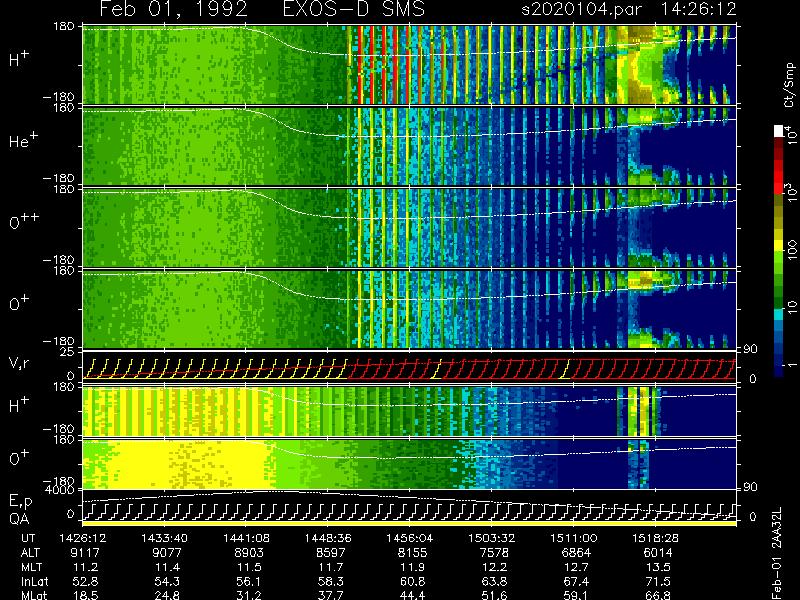Click inside the O++ spectrogram panel

tap(410, 228)
